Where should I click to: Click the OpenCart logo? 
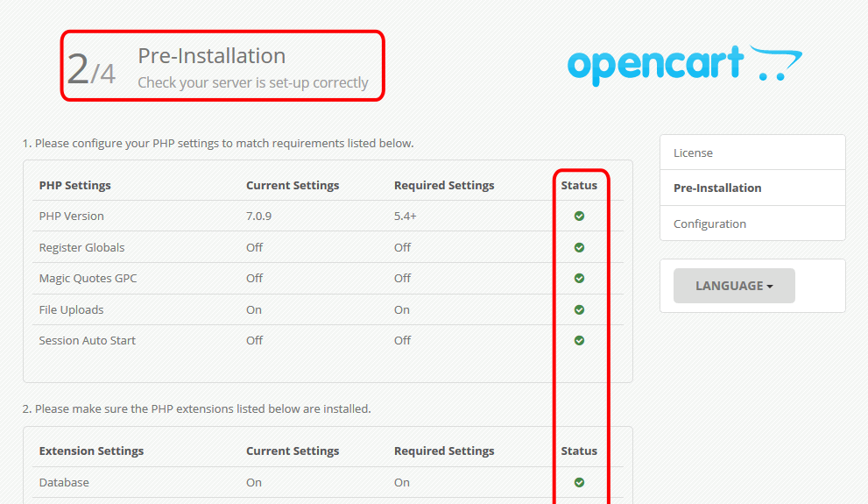point(685,66)
